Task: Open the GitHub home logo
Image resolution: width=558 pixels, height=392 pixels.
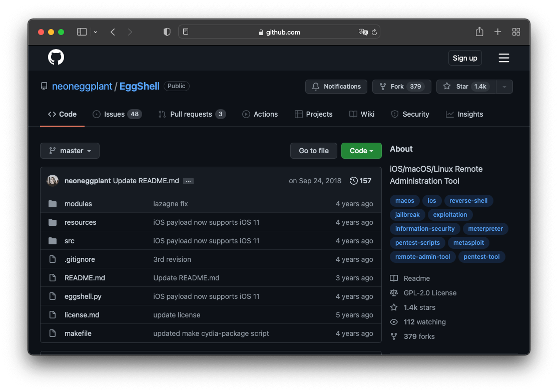Action: [56, 57]
